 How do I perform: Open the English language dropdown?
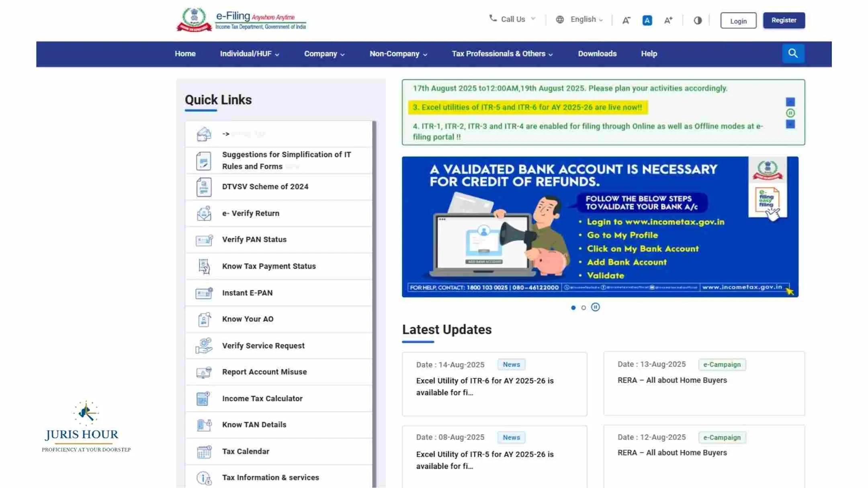click(586, 19)
